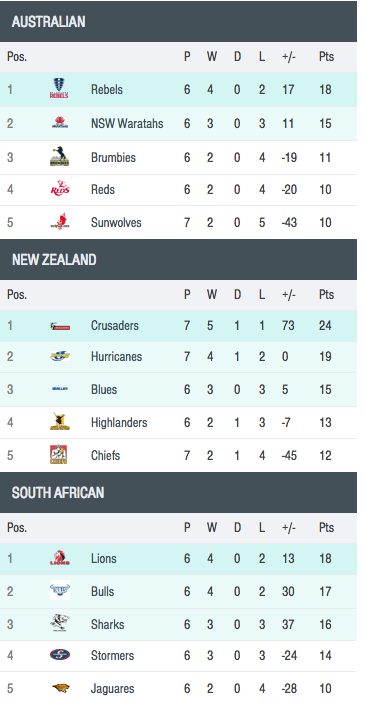Click the Pts column header in Australian table
The image size is (366, 715).
[x=326, y=57]
